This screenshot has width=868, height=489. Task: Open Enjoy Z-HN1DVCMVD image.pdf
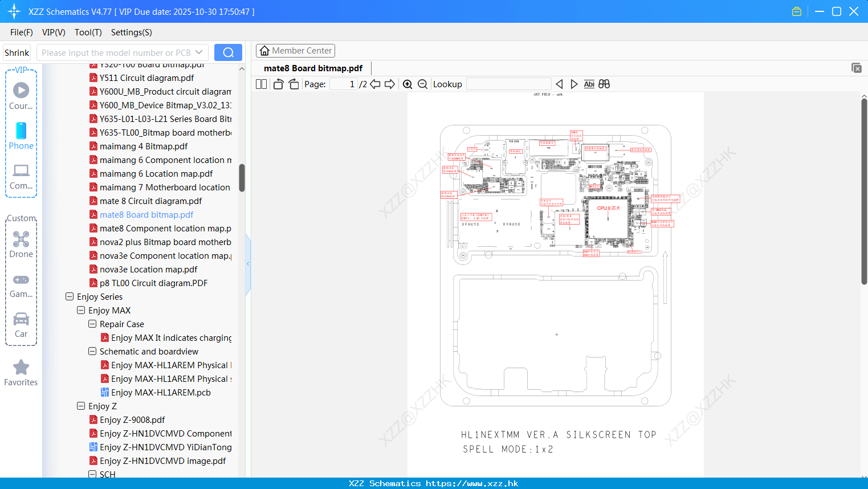click(162, 461)
